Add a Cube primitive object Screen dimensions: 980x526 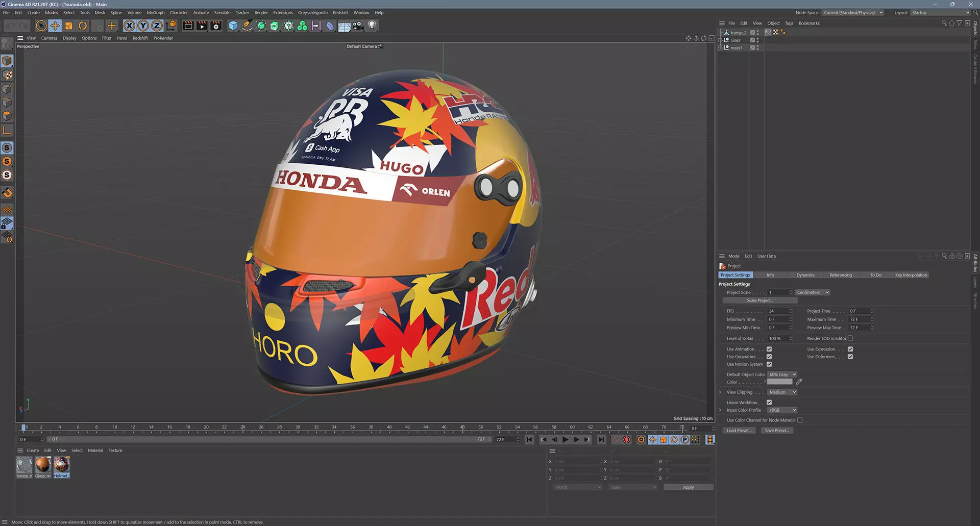(x=233, y=26)
